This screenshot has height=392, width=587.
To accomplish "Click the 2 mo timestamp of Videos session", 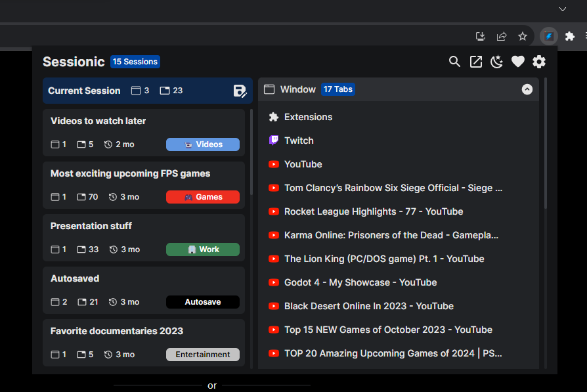I will [120, 144].
